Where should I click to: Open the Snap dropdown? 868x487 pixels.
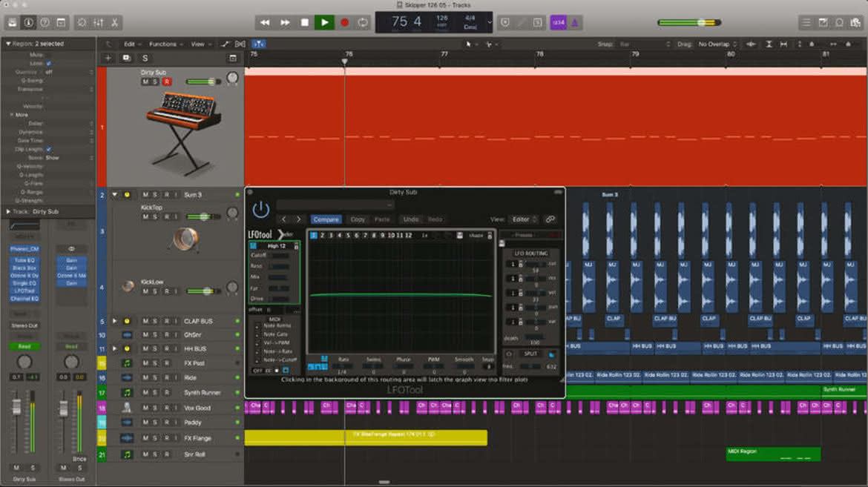[645, 44]
